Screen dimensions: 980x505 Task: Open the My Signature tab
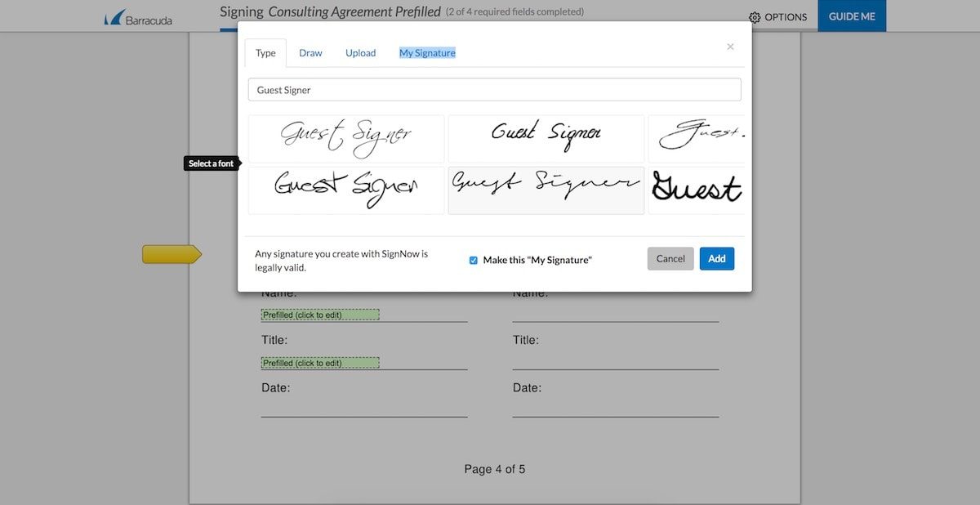[427, 53]
